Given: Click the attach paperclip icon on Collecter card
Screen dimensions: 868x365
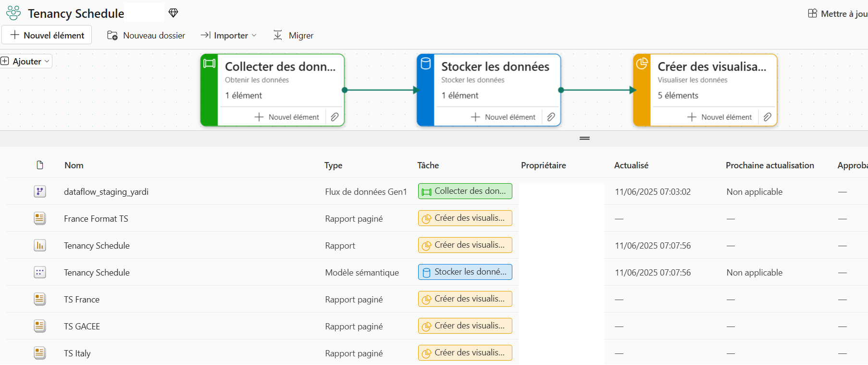Looking at the screenshot, I should [335, 117].
